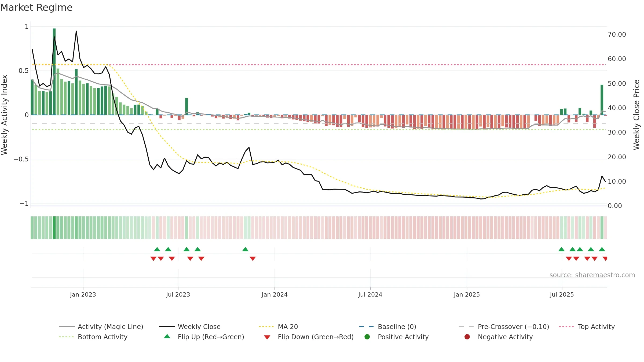Click the 10.00 price axis tick

pos(617,181)
